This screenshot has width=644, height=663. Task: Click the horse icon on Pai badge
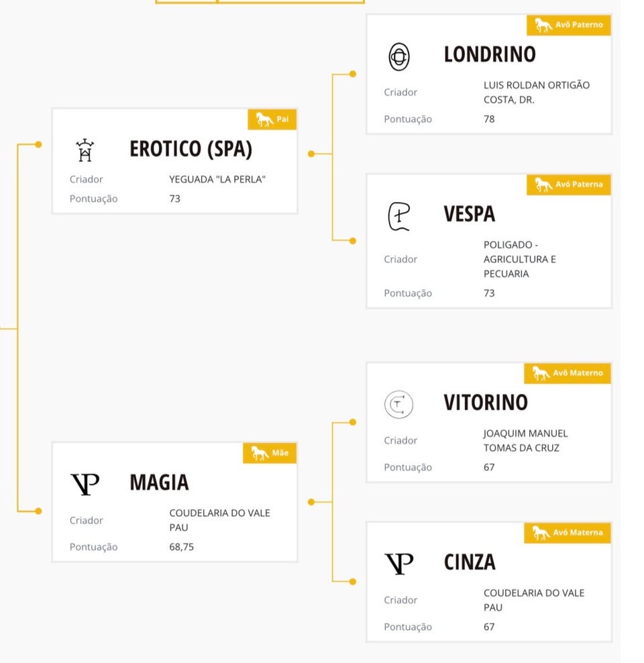coord(264,120)
